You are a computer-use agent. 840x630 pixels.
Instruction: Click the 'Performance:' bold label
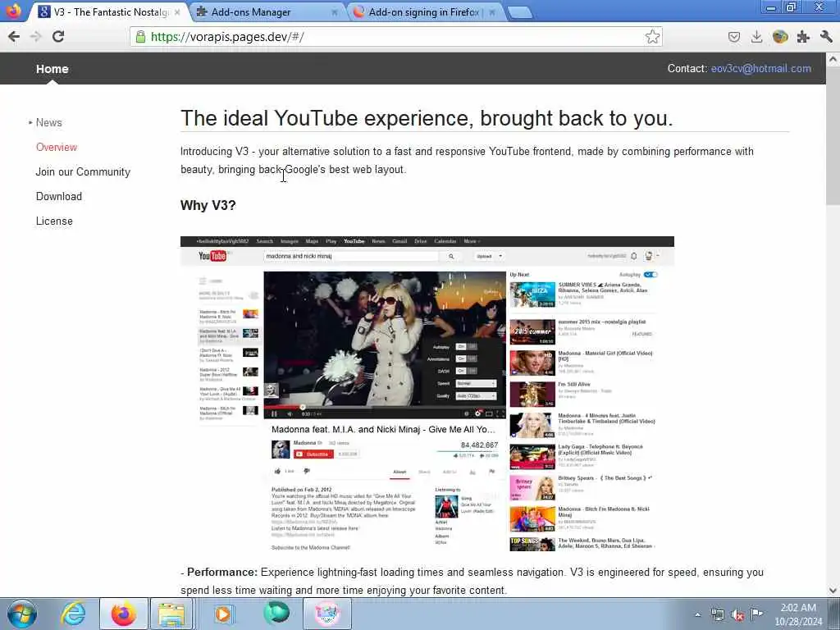[x=222, y=572]
